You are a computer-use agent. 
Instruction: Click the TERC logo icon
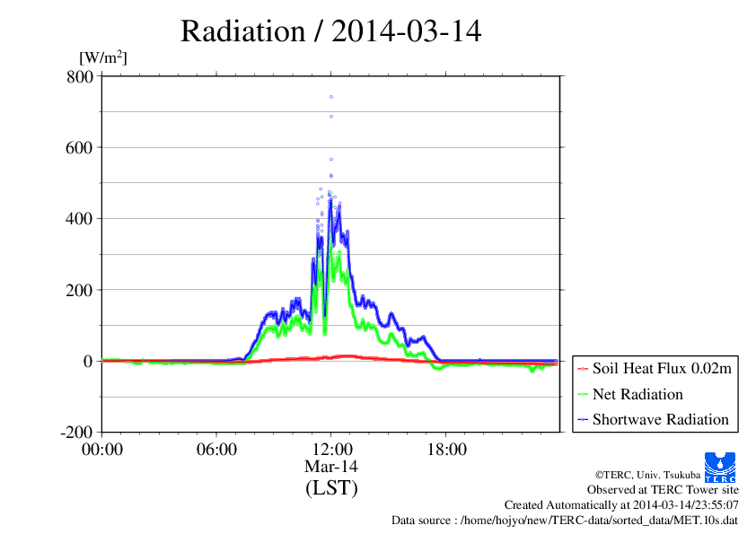[x=720, y=468]
